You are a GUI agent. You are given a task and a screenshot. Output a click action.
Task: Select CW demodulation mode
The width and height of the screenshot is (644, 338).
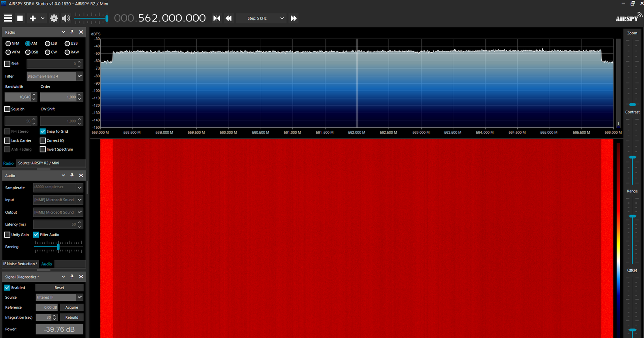coord(51,52)
